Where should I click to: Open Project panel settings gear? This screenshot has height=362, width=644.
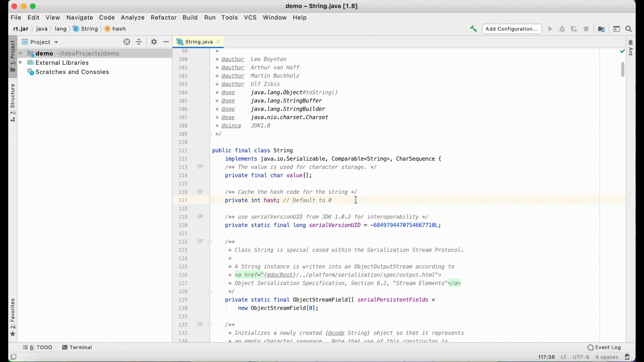tap(154, 42)
